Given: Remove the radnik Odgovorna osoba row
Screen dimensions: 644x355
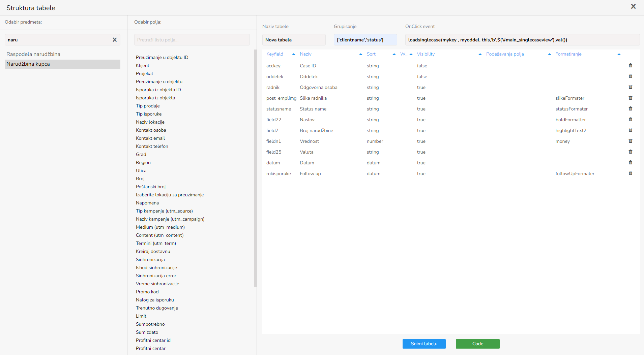Looking at the screenshot, I should point(631,87).
